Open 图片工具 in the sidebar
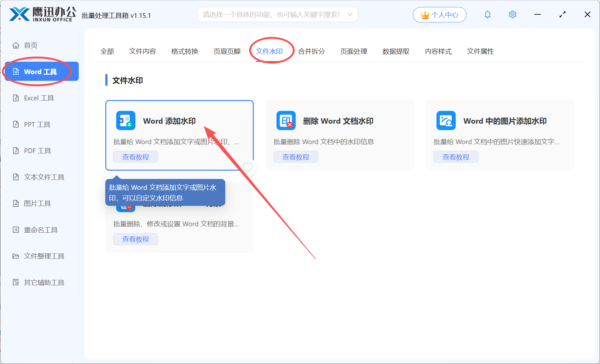This screenshot has height=364, width=600. pos(42,203)
